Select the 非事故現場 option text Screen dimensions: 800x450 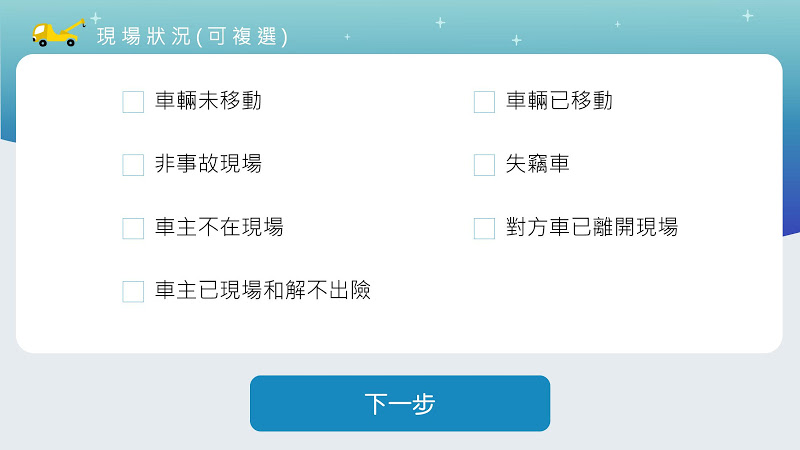coord(208,164)
